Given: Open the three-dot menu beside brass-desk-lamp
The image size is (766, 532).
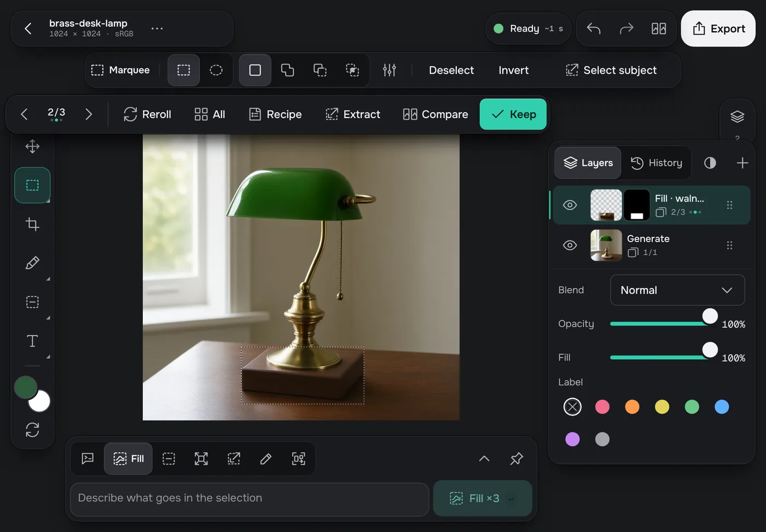Looking at the screenshot, I should coord(157,28).
